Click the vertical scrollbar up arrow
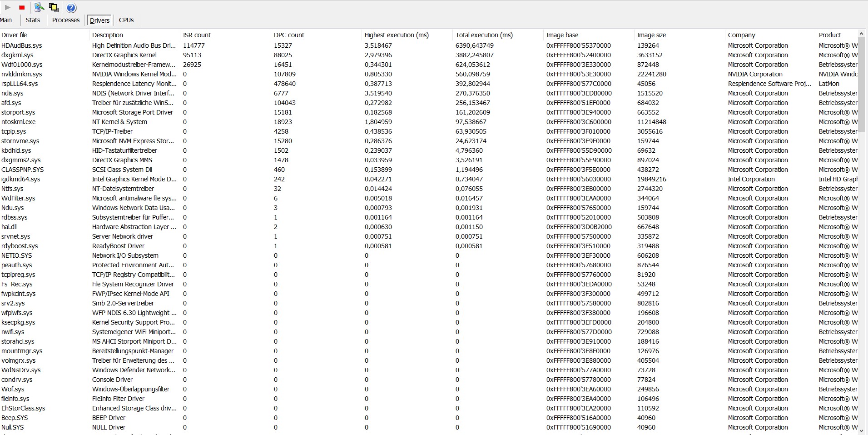Image resolution: width=868 pixels, height=435 pixels. click(861, 34)
